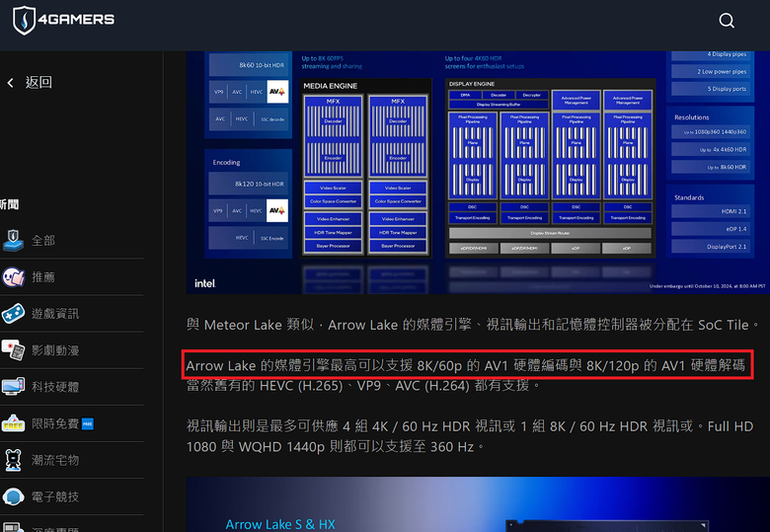Go back via 返回 link
This screenshot has height=532, width=770.
[x=38, y=83]
